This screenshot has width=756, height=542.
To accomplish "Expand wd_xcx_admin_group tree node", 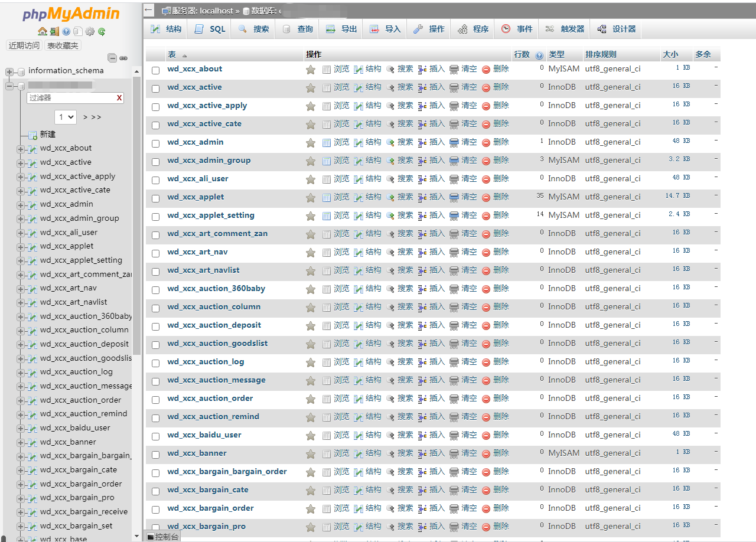I will tap(21, 218).
